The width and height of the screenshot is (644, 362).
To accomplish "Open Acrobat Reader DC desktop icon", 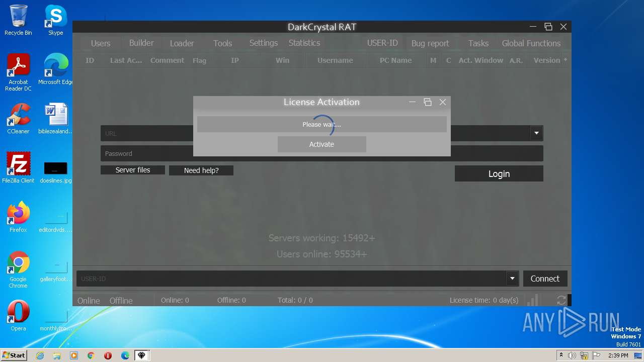I will 18,72.
